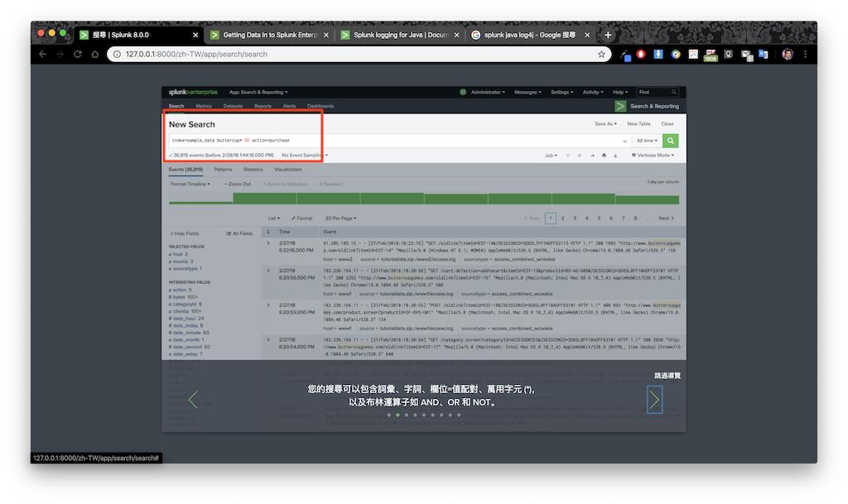
Task: Click the first green timeline bar
Action: 200,203
